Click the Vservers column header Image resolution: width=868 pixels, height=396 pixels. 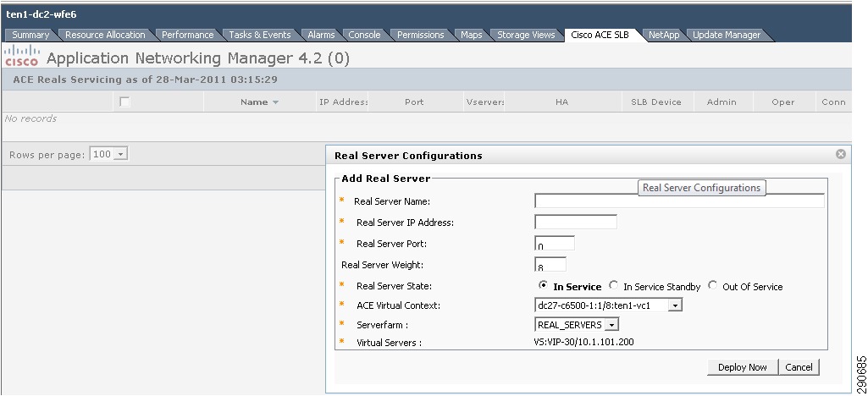pos(485,102)
